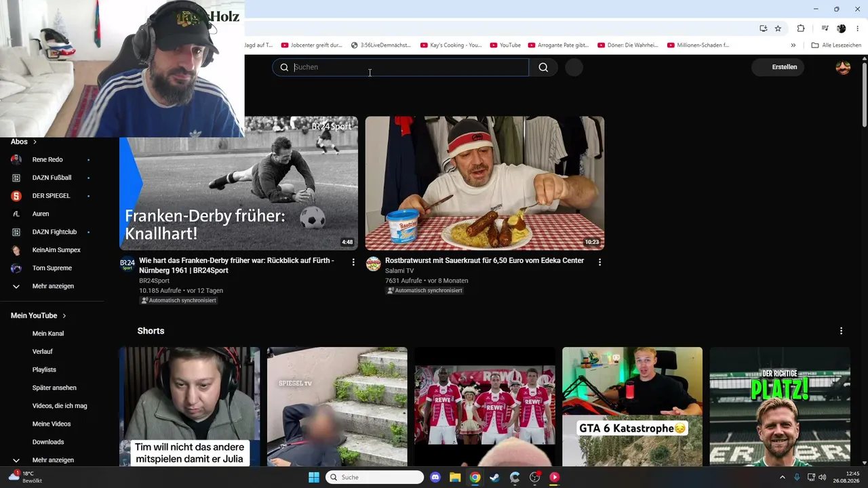Open the GTA 6 Katastrophe short
Screen dimensions: 868x488
click(x=632, y=407)
